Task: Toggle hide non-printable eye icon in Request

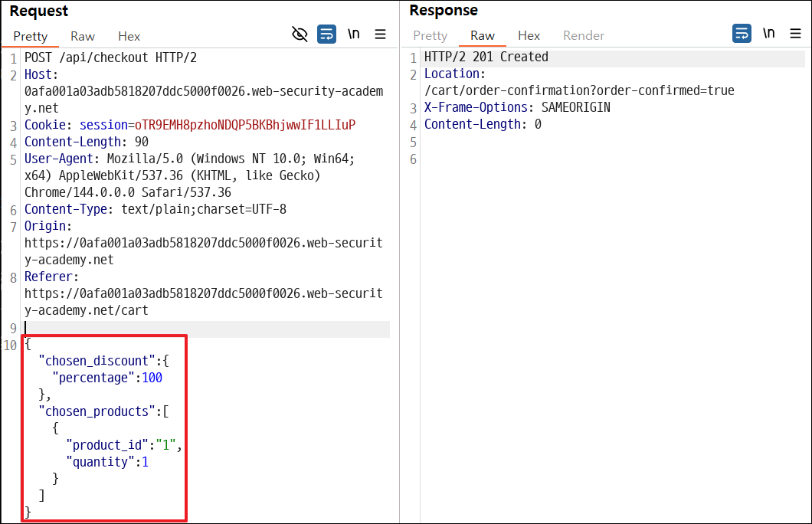Action: click(x=300, y=34)
